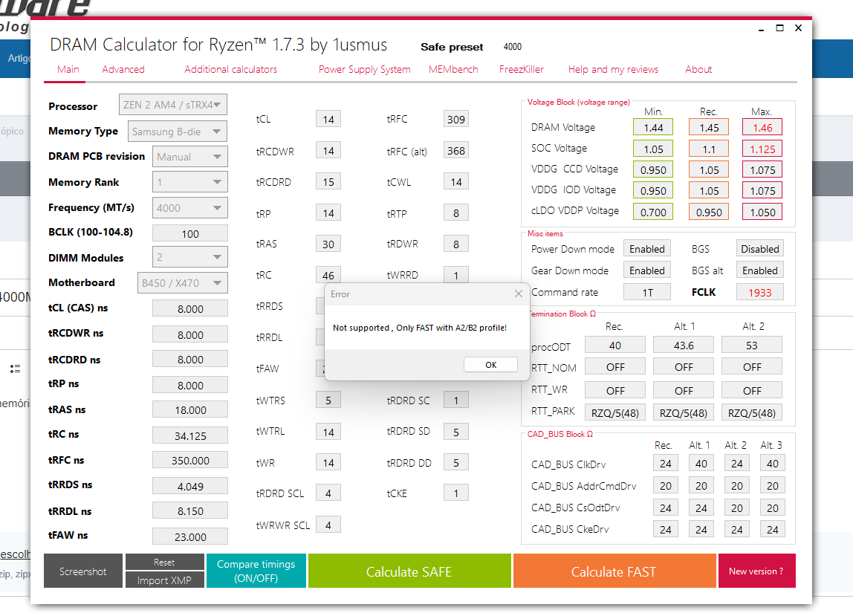853x616 pixels.
Task: Open the Motherboard dropdown
Action: point(182,283)
